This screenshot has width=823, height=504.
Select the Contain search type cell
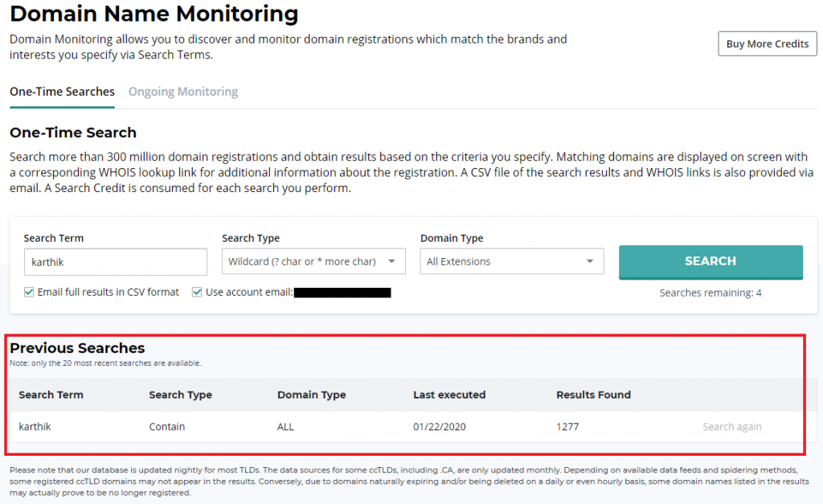coord(167,427)
